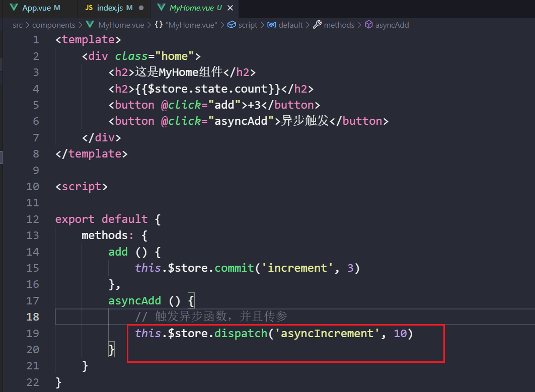Click the variable icon before default
The image size is (535, 392).
click(x=272, y=25)
